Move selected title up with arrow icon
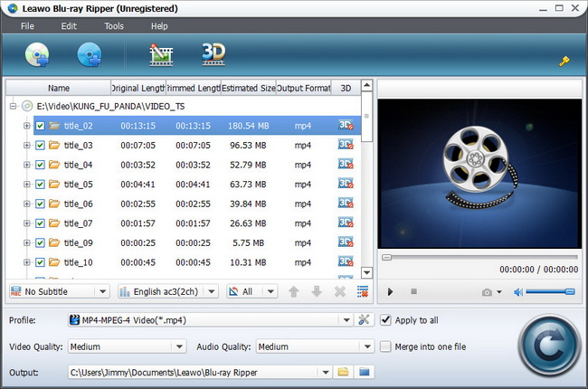The image size is (588, 389). click(294, 291)
